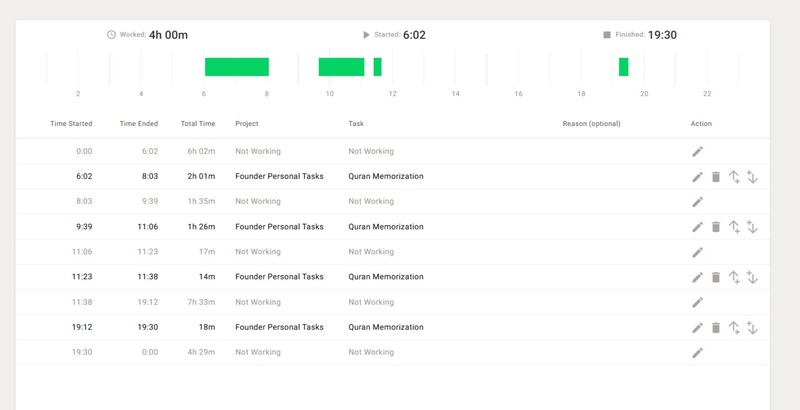
Task: Click the Total Time column header
Action: tap(198, 124)
